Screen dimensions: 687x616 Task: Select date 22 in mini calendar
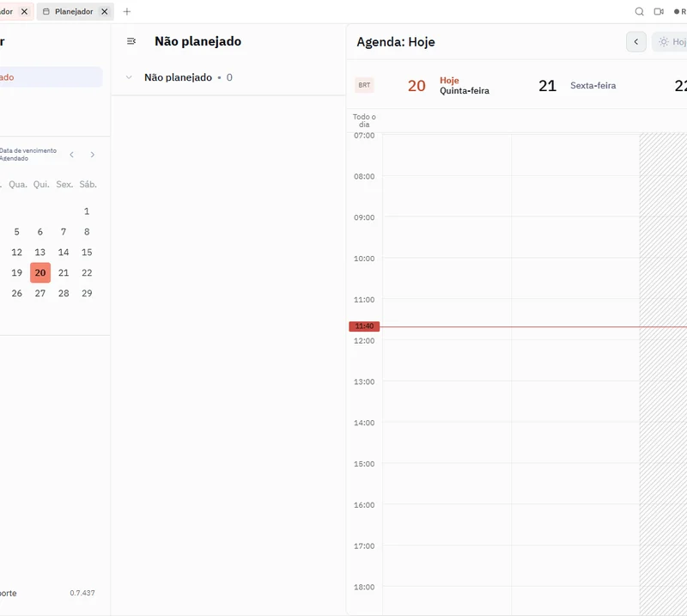(87, 272)
